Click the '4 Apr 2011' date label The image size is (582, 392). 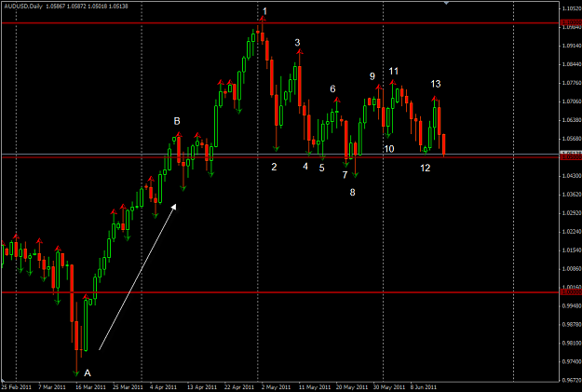click(163, 387)
